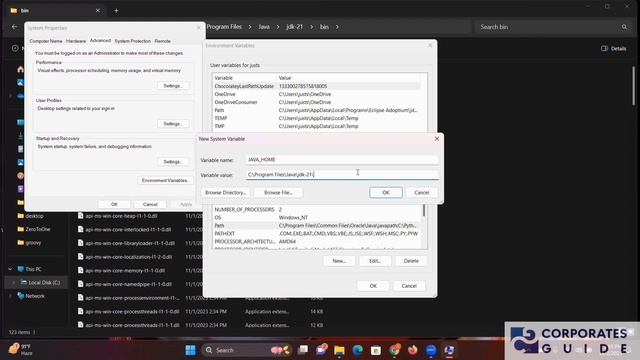Click the Windows Start button
Screen dimensions: 640x360
coord(190,350)
